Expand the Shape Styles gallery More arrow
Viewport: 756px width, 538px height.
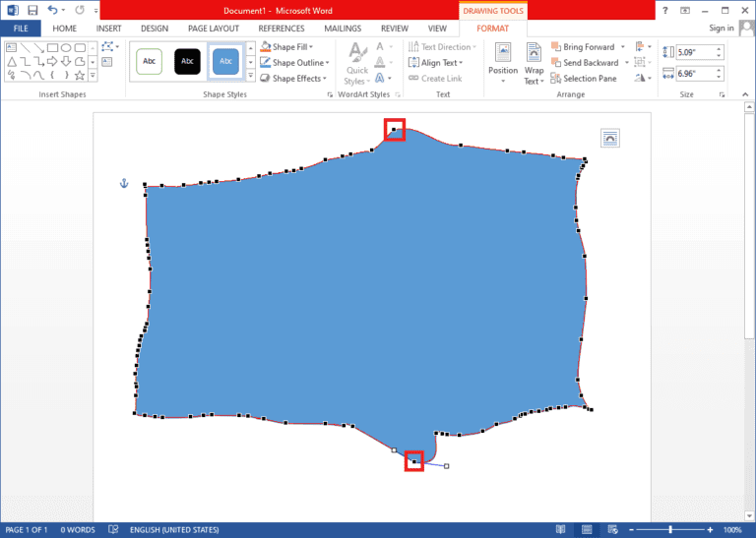click(250, 76)
